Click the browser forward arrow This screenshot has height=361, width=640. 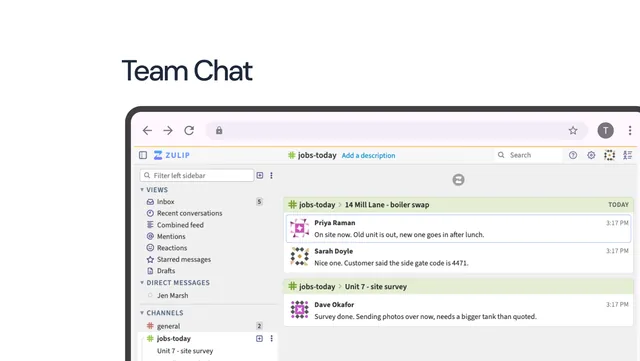[168, 131]
